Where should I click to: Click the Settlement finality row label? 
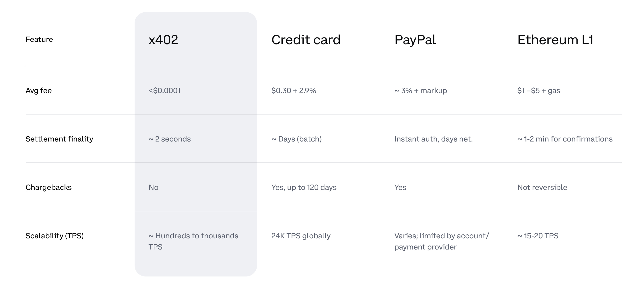(59, 139)
